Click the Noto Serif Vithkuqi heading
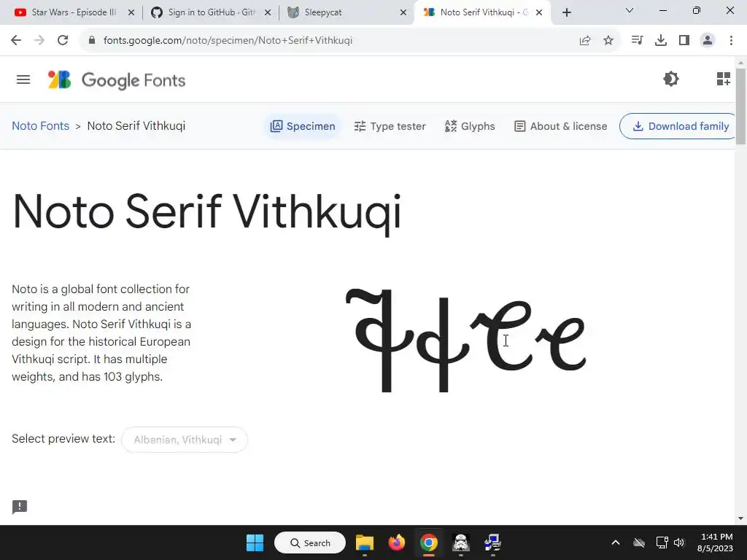747x560 pixels. [206, 212]
